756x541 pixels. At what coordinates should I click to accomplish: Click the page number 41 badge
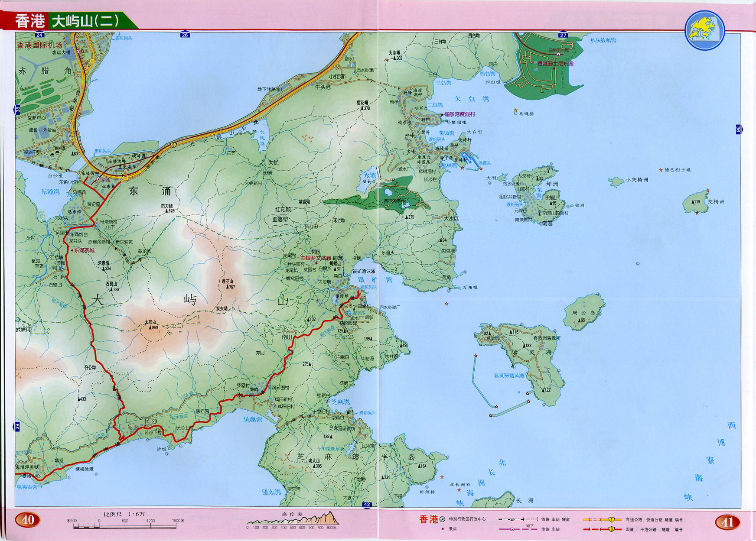(727, 522)
